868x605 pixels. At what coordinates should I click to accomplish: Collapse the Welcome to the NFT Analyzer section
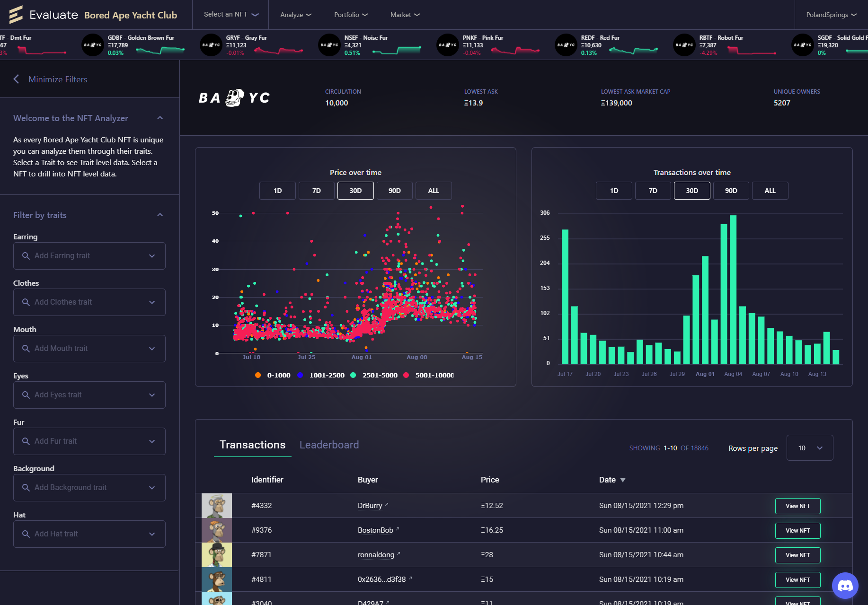click(160, 118)
